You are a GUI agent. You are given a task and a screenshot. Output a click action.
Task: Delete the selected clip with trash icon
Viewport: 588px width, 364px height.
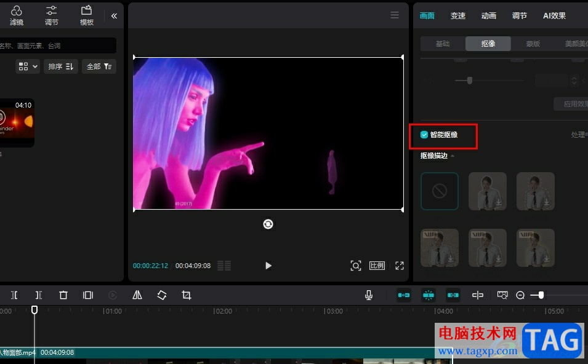point(63,295)
